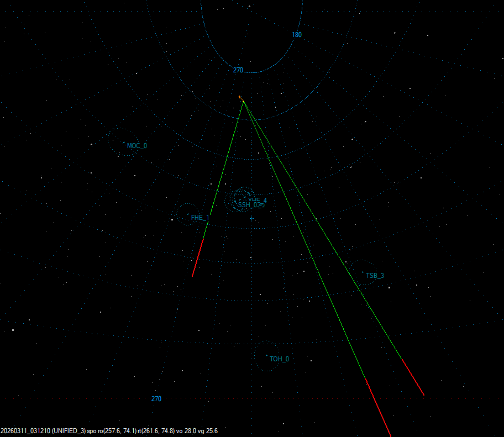This screenshot has height=437, width=504.
Task: Click the TSB_3 radiant label
Action: click(x=375, y=276)
